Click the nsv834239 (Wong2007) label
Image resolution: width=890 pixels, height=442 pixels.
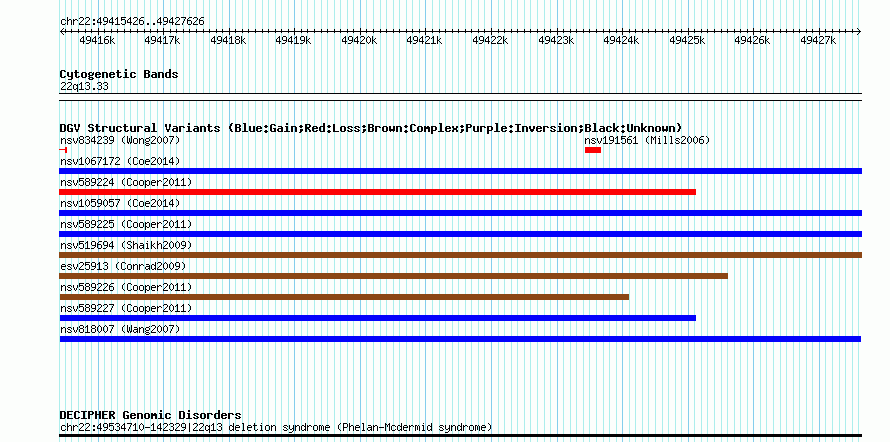click(120, 140)
